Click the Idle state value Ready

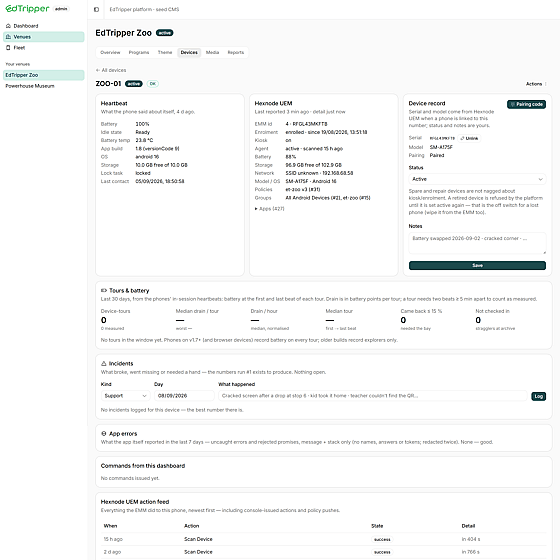143,132
